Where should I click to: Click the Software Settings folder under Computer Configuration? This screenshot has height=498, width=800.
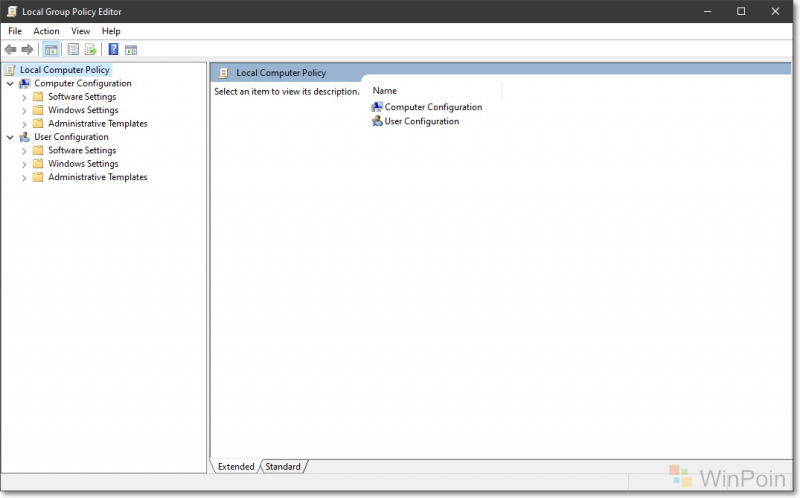[x=82, y=96]
